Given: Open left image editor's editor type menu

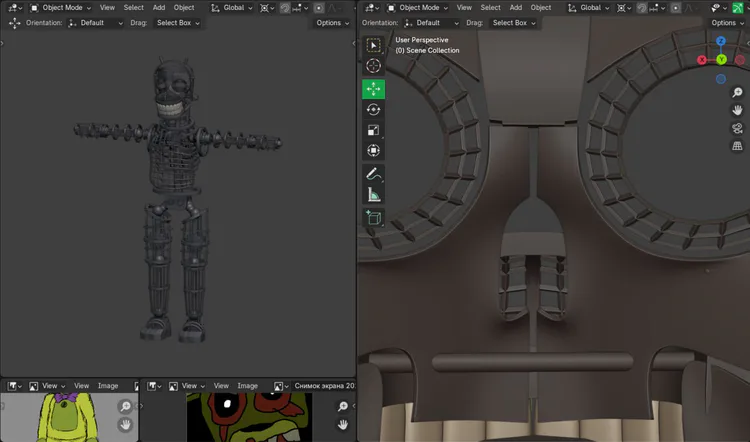Looking at the screenshot, I should tap(13, 386).
